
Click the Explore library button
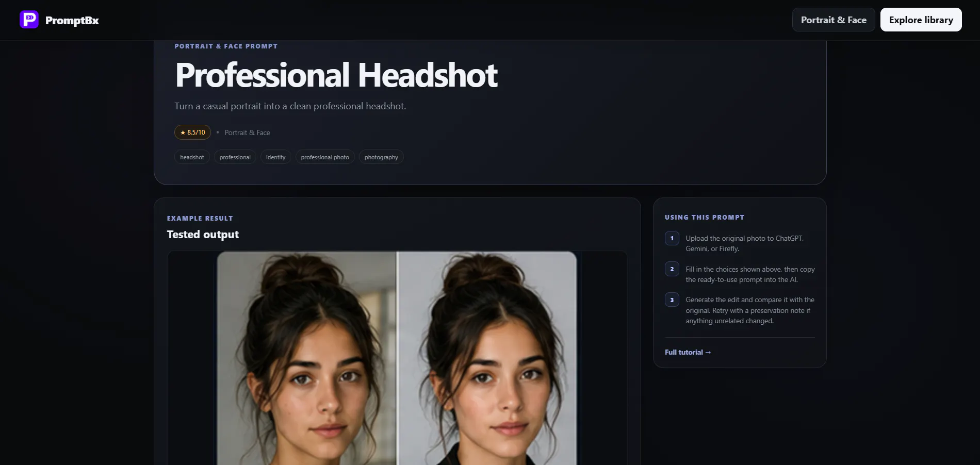(x=921, y=20)
